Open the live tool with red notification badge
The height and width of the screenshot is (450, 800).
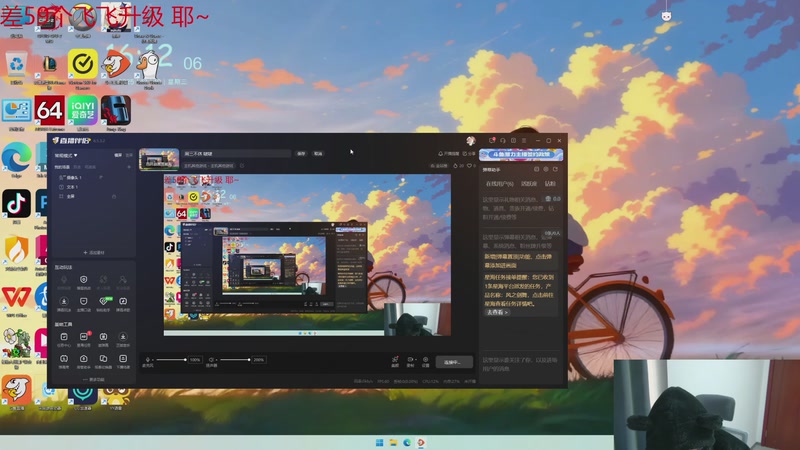point(84,337)
